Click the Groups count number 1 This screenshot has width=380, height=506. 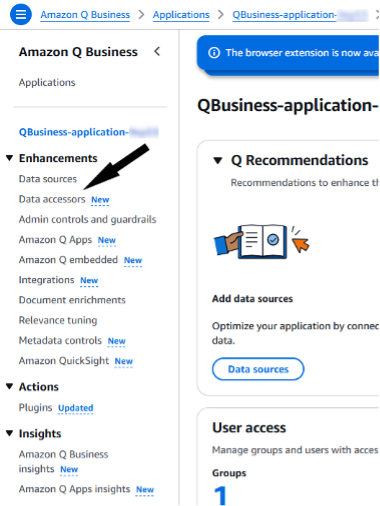click(x=220, y=495)
